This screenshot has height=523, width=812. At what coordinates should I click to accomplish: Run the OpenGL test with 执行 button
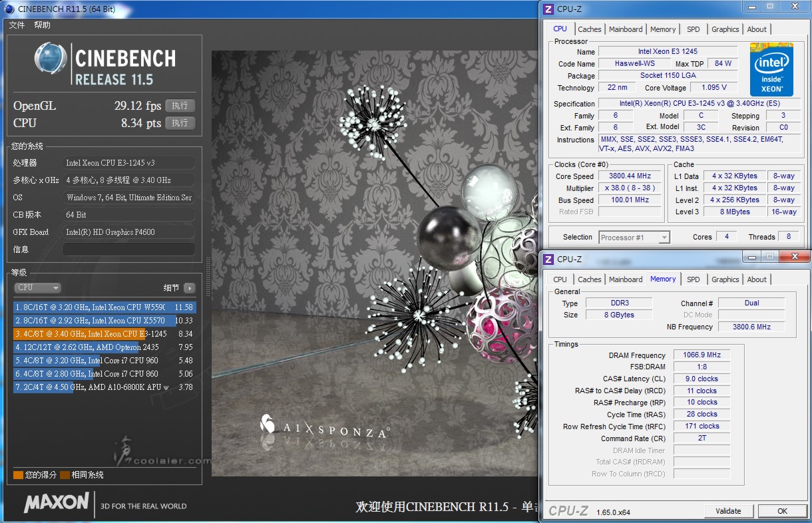point(180,106)
